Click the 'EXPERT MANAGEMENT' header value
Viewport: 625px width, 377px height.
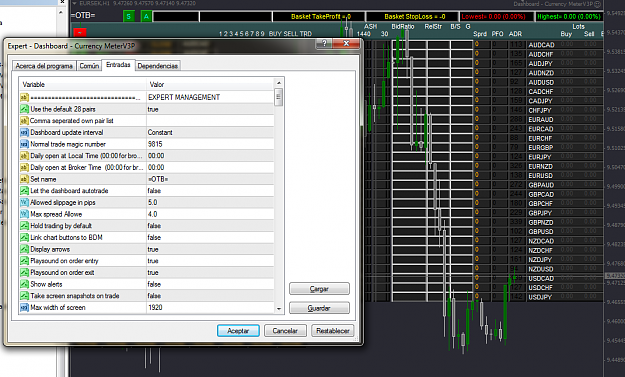coord(184,97)
